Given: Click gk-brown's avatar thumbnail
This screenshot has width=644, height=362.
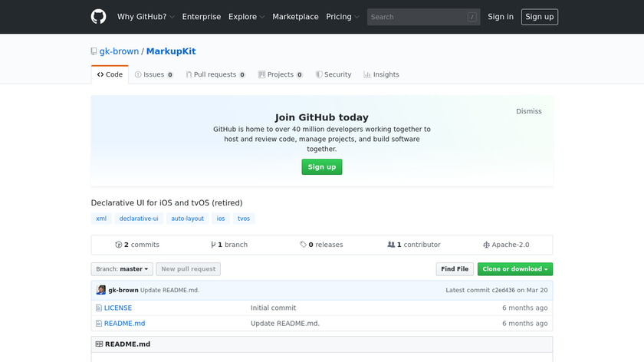Looking at the screenshot, I should (x=100, y=290).
